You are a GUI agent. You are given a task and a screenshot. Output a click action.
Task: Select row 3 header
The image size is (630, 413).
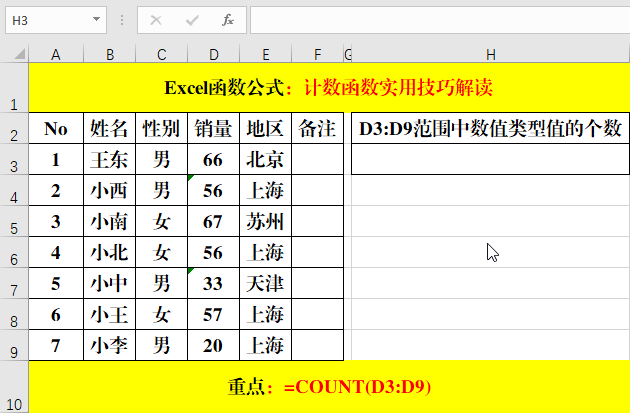[14, 159]
